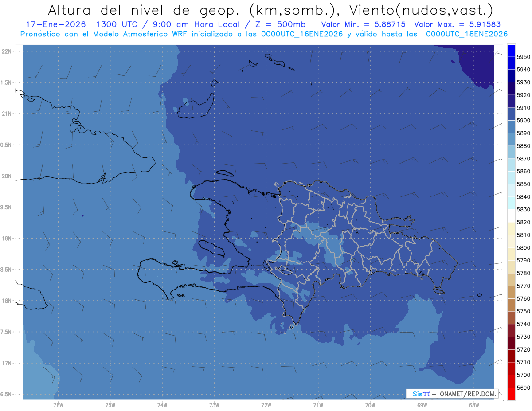Click the '8.5N' latitude label
Image resolution: width=532 pixels, height=411 pixels.
[x=7, y=270]
